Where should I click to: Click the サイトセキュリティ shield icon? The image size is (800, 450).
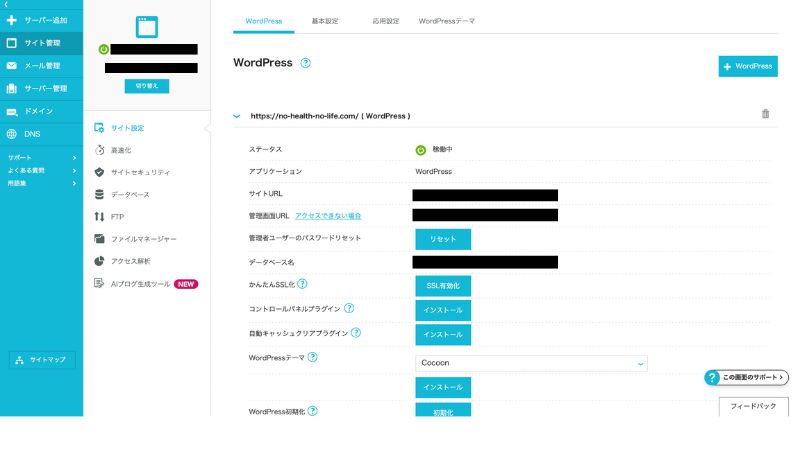pos(99,172)
